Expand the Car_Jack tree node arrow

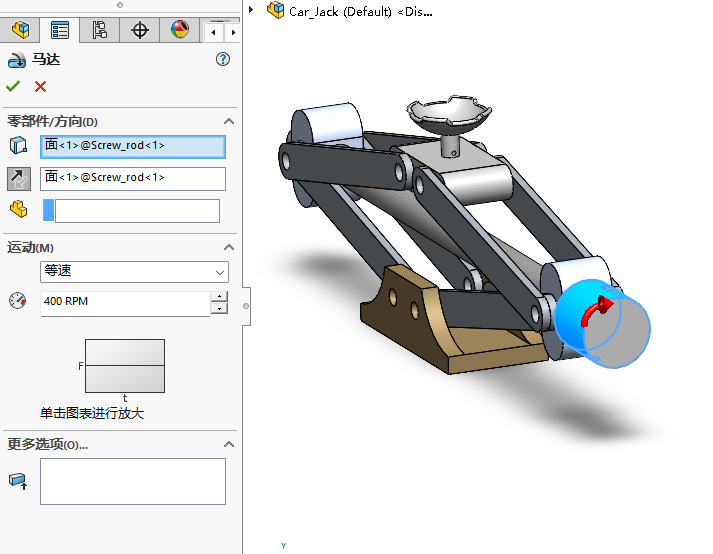coord(252,10)
